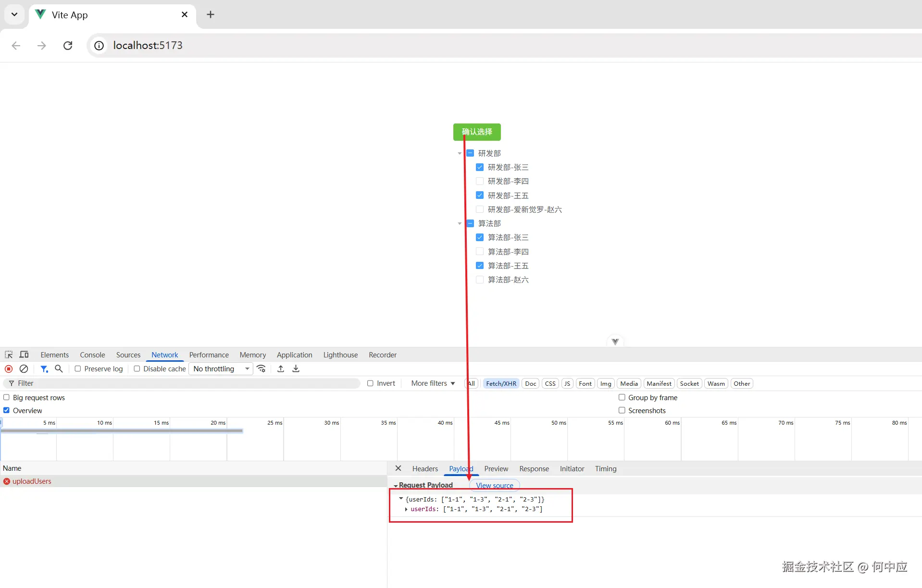The width and height of the screenshot is (922, 588).
Task: Select the Fetch/XHR request filter
Action: coord(501,383)
